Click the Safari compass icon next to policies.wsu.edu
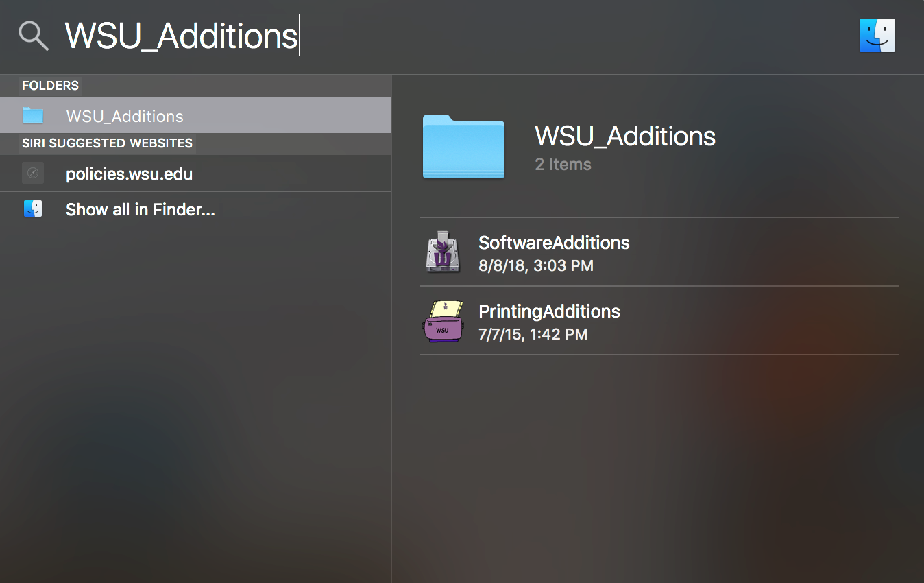Screen dimensions: 924x583 [33, 173]
